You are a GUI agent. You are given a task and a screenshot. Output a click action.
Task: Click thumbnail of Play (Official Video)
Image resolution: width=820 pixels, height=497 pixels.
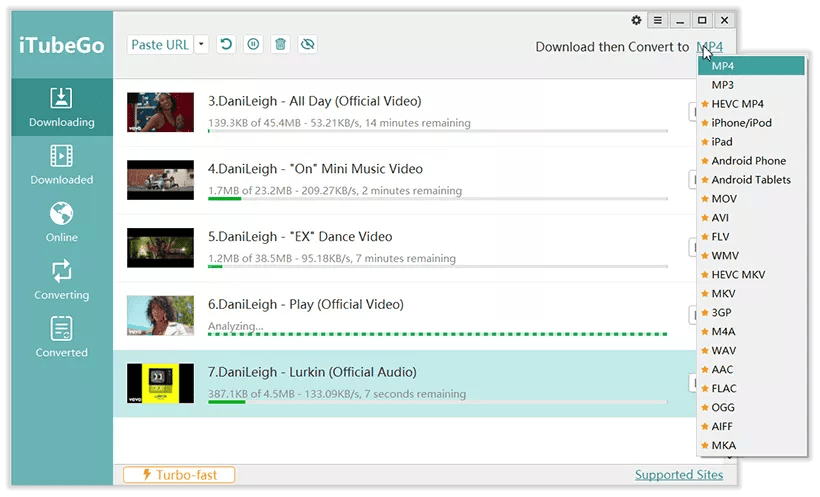point(161,315)
